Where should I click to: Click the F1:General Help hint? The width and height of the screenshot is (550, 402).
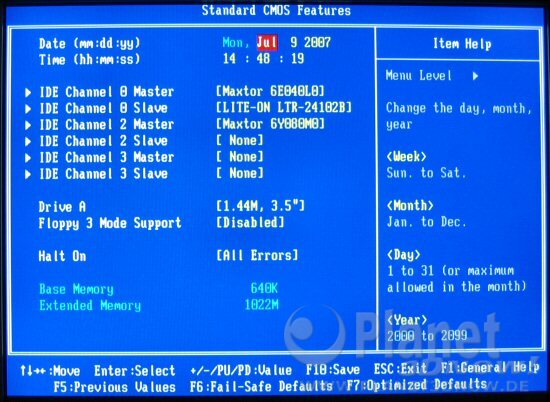[x=490, y=368]
